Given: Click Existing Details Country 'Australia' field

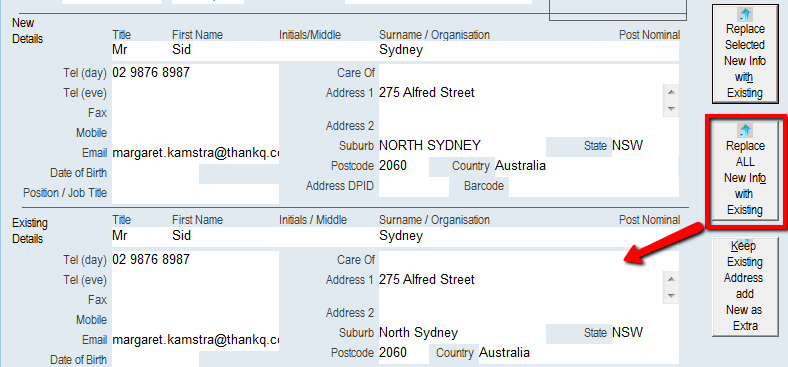Looking at the screenshot, I should (x=578, y=353).
